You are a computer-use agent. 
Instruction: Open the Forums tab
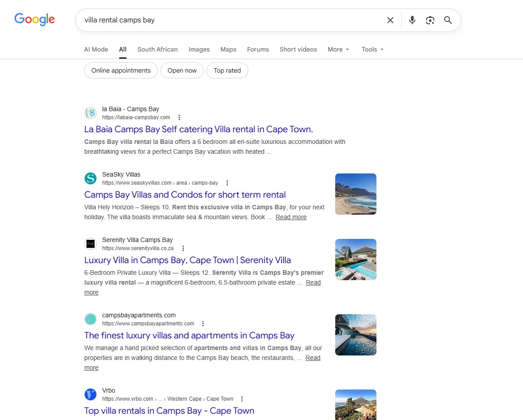[x=258, y=49]
